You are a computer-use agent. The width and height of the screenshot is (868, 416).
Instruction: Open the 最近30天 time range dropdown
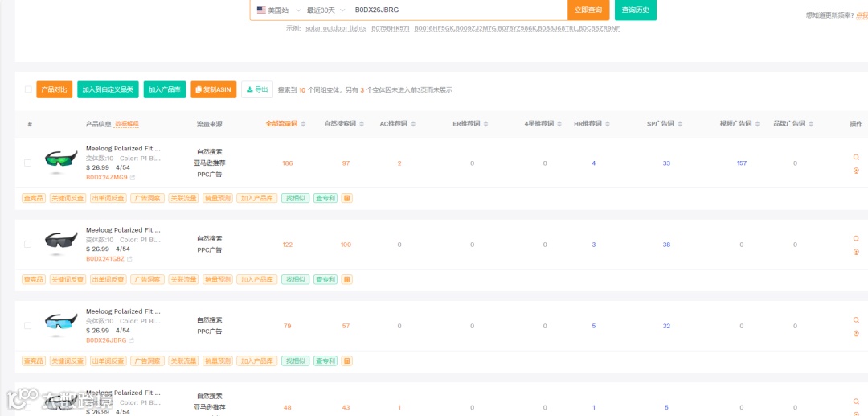point(326,10)
